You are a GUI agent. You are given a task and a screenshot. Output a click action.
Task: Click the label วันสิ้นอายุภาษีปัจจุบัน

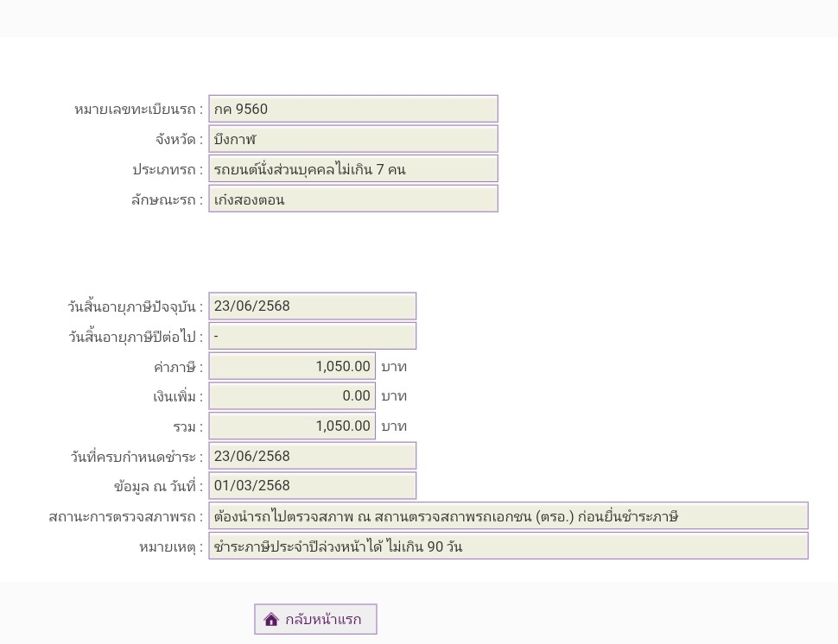click(136, 306)
